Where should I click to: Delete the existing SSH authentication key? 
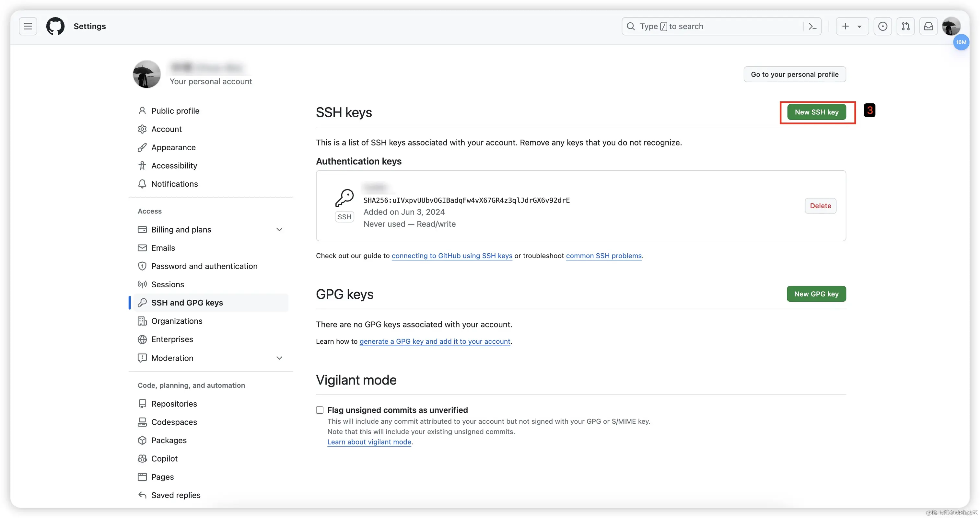820,206
